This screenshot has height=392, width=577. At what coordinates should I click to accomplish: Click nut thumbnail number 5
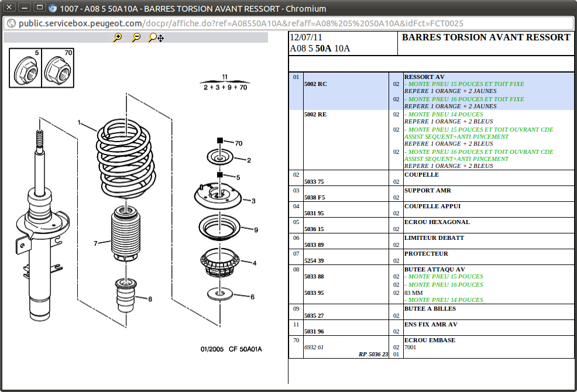[x=26, y=68]
